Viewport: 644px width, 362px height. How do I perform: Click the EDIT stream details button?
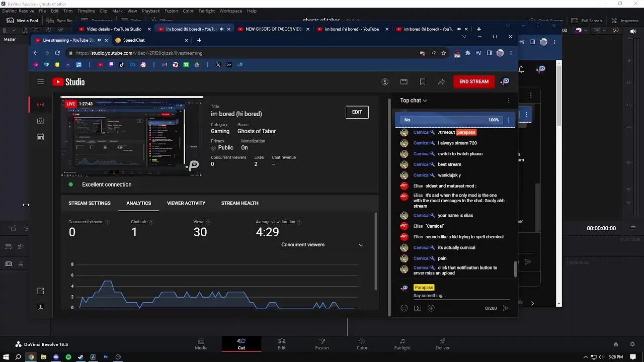357,112
